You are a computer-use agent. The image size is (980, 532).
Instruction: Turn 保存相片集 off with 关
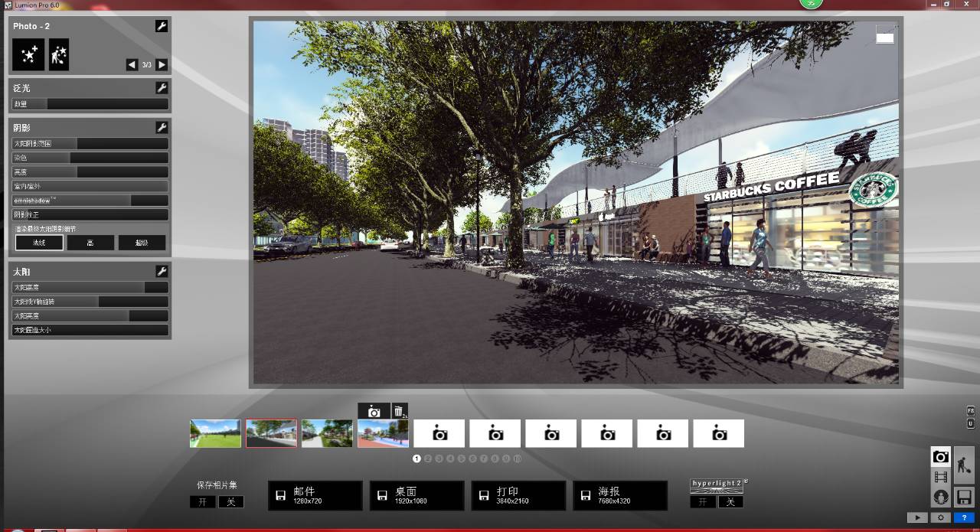click(230, 502)
